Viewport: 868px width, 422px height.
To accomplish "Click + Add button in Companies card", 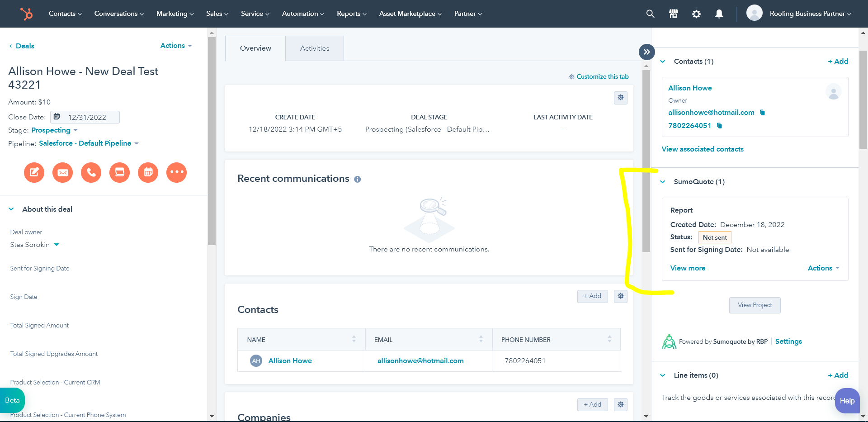I will tap(593, 404).
